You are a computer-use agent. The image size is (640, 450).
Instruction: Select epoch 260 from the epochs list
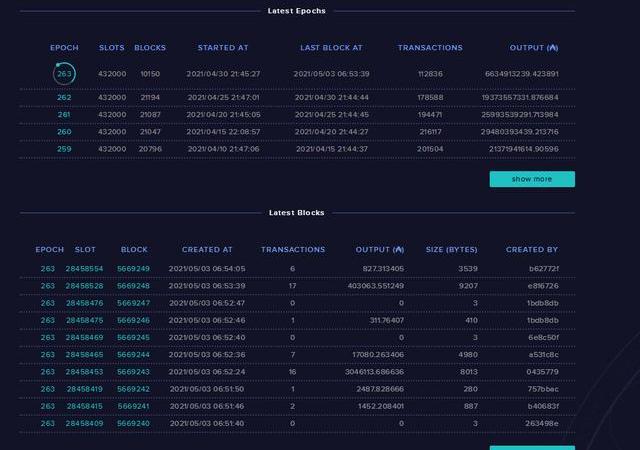click(x=64, y=132)
